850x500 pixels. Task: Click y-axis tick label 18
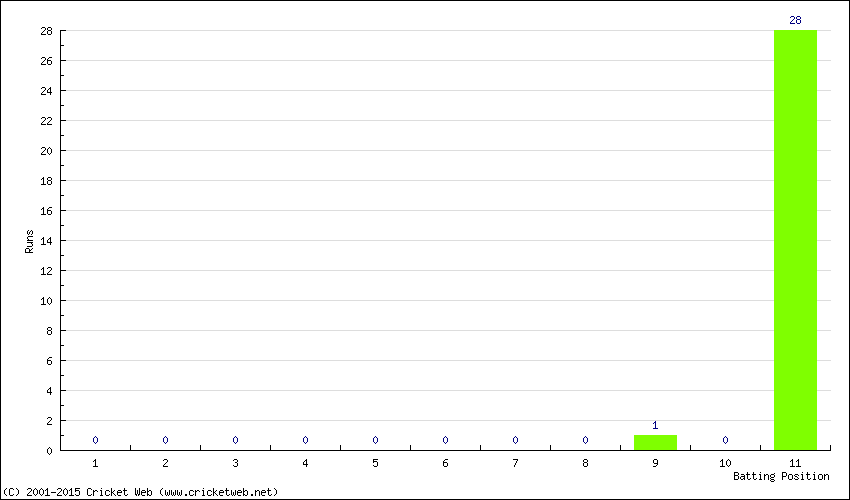(x=47, y=181)
